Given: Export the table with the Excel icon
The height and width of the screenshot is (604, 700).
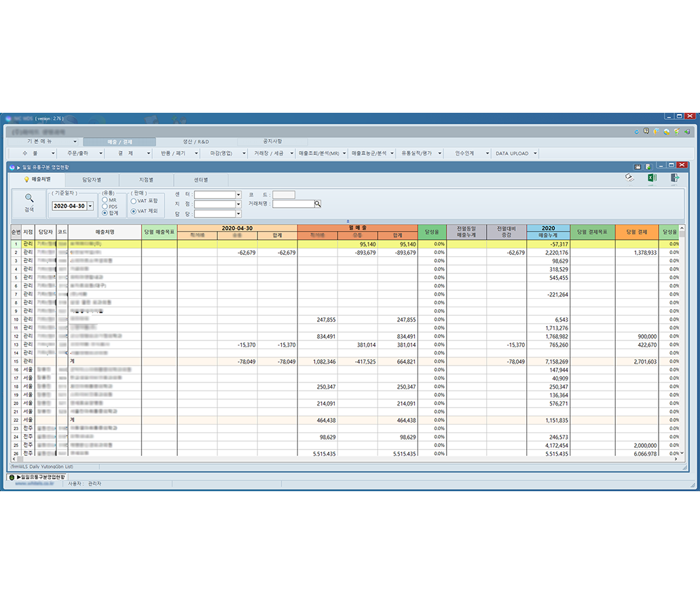Looking at the screenshot, I should 651,178.
